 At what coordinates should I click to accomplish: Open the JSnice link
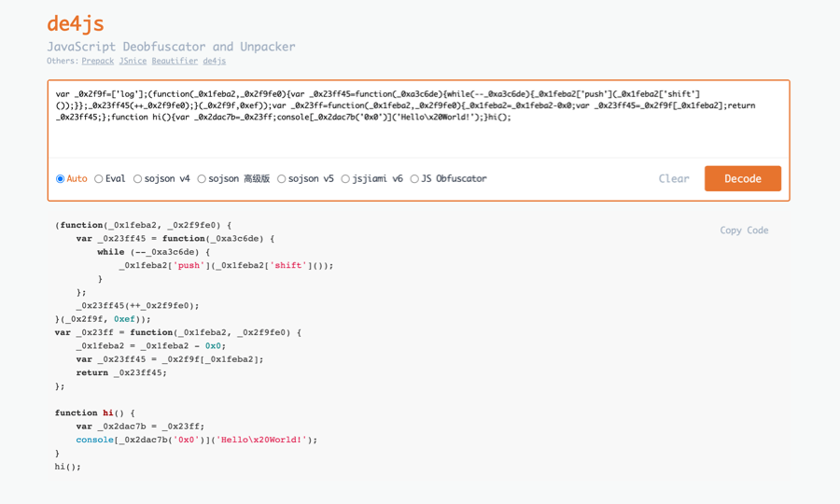[133, 61]
